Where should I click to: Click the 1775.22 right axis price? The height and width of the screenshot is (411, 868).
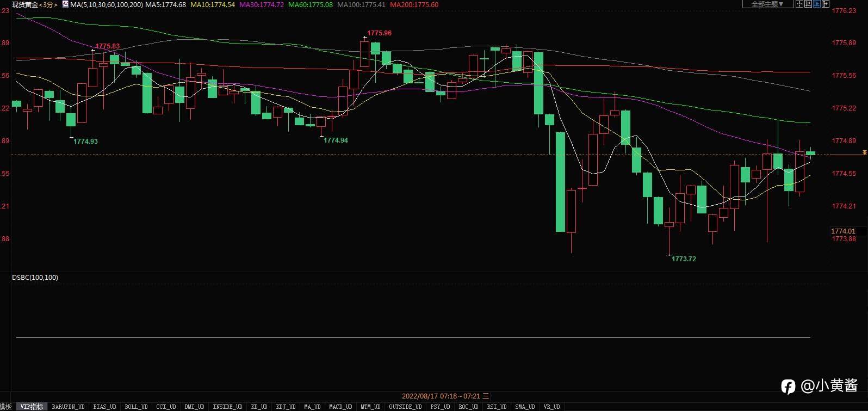point(844,108)
